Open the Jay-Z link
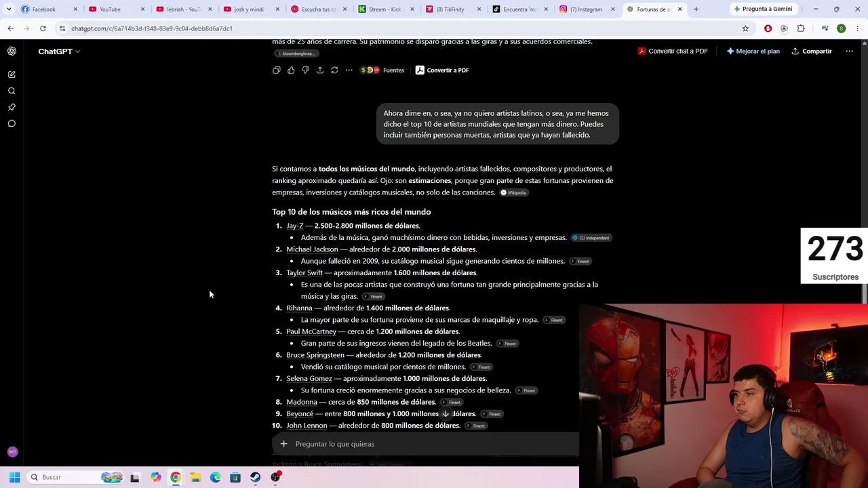This screenshot has width=868, height=488. tap(294, 226)
